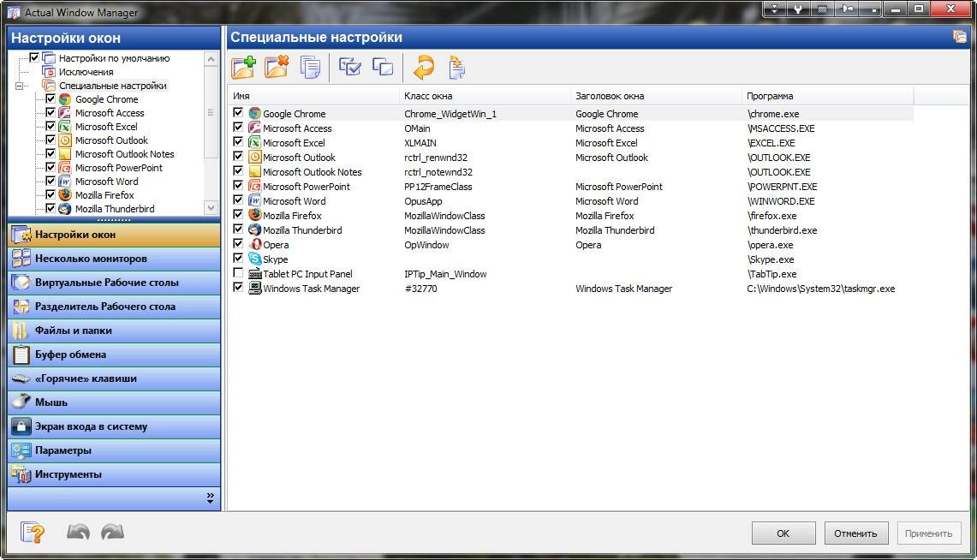Open Файлы и папки section
The width and height of the screenshot is (977, 560).
[114, 331]
